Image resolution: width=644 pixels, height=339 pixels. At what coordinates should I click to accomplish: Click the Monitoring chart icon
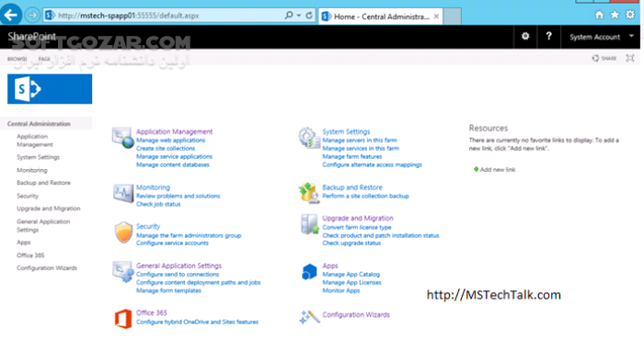click(x=123, y=194)
